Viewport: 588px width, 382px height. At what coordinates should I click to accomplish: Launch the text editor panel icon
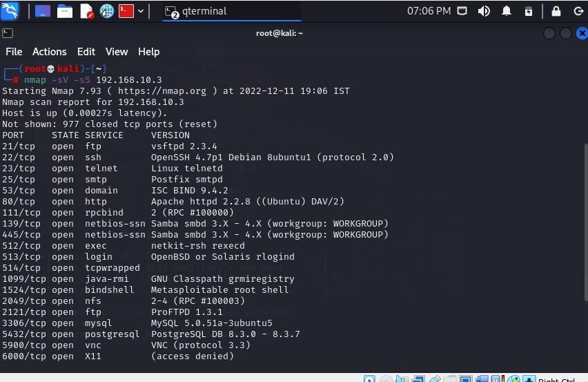click(87, 11)
